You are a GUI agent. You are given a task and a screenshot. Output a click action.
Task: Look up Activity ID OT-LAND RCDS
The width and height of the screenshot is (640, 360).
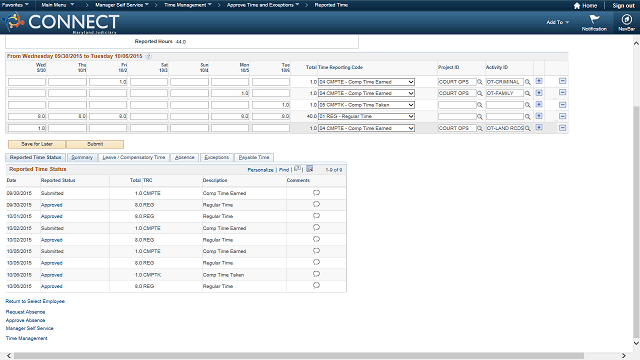[528, 128]
